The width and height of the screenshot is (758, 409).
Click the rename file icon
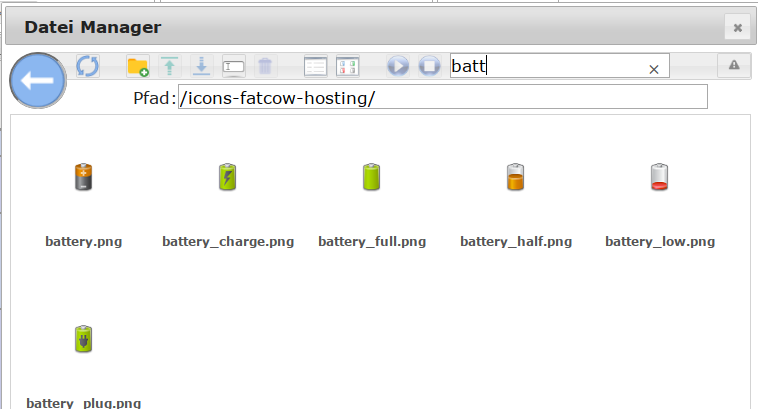tap(233, 67)
